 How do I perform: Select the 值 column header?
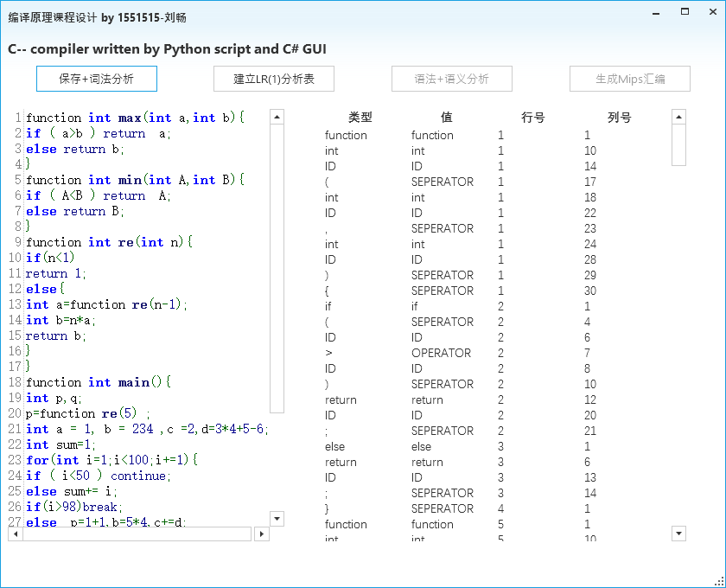click(446, 118)
